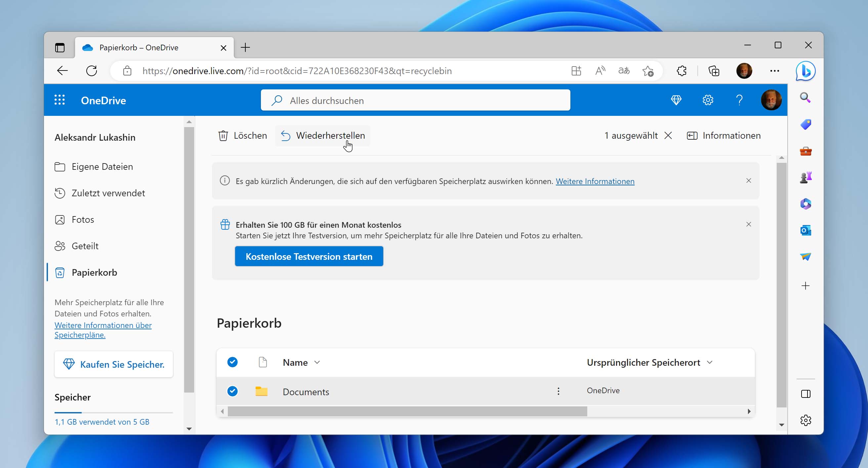
Task: Open the Name column sort dropdown
Action: pos(301,362)
